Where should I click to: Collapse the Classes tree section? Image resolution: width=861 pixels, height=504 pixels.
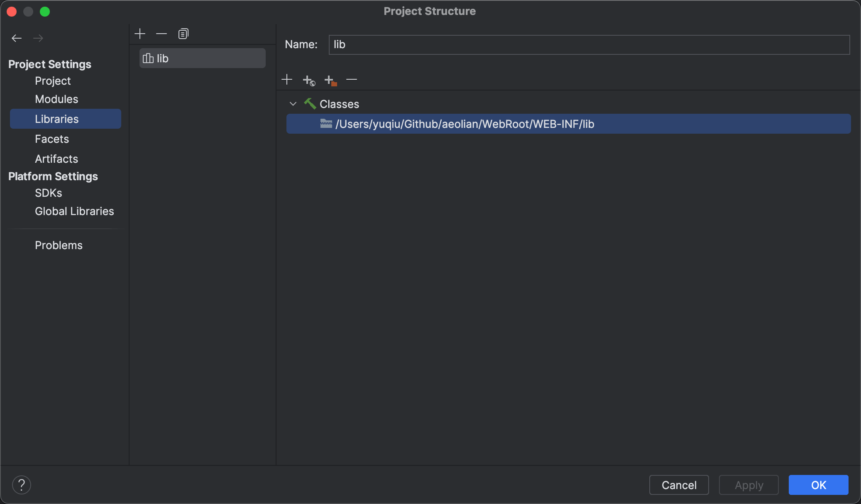pos(294,104)
